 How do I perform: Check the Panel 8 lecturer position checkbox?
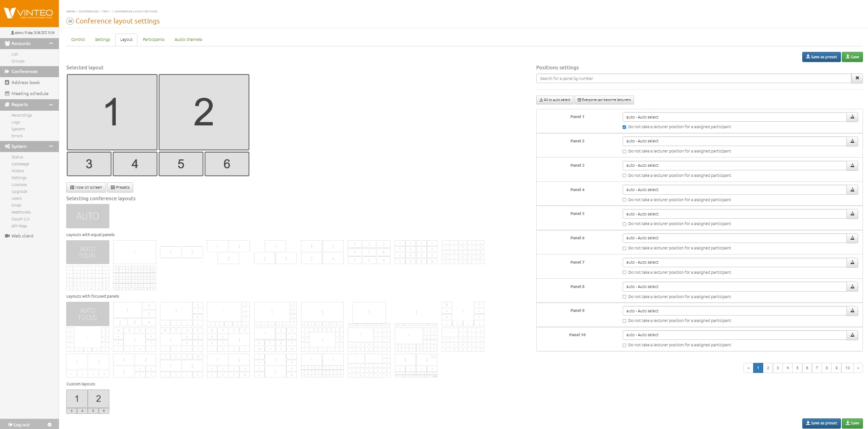click(624, 297)
